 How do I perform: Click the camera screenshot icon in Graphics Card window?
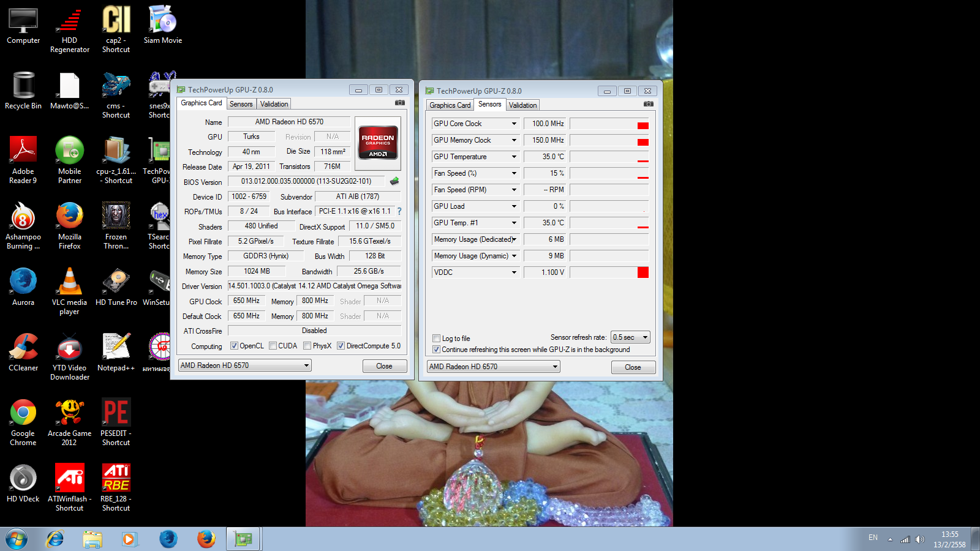pyautogui.click(x=399, y=103)
